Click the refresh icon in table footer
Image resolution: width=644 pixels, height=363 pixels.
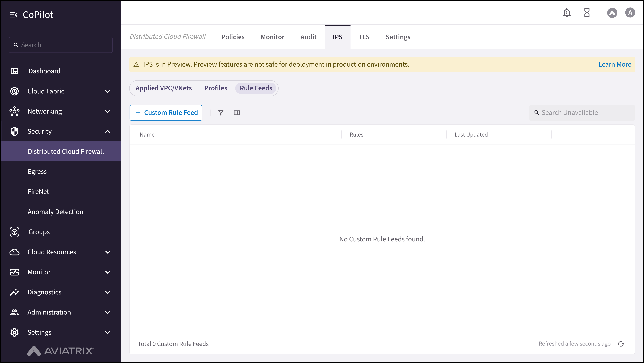coord(621,344)
